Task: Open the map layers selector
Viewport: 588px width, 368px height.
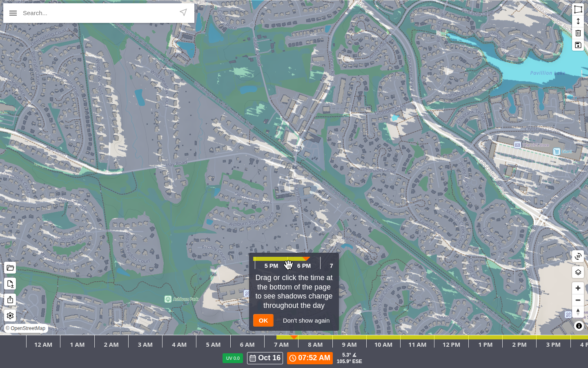Action: [578, 272]
